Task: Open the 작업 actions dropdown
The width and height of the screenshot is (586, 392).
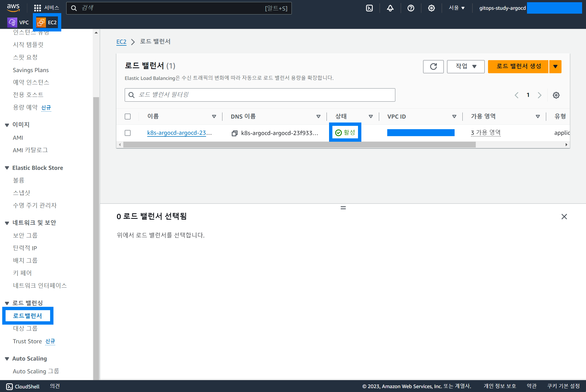Action: [465, 67]
